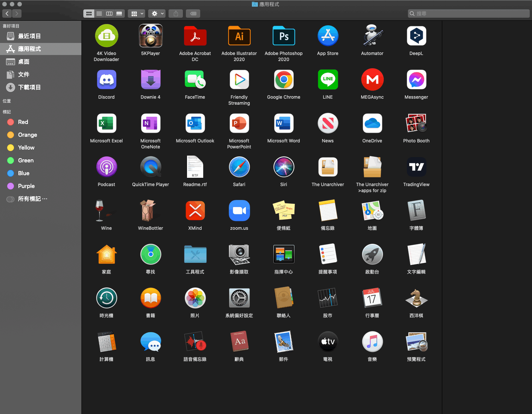Screen dimensions: 532x414
Task: Open Adobe Acrobat DC
Action: pyautogui.click(x=195, y=36)
